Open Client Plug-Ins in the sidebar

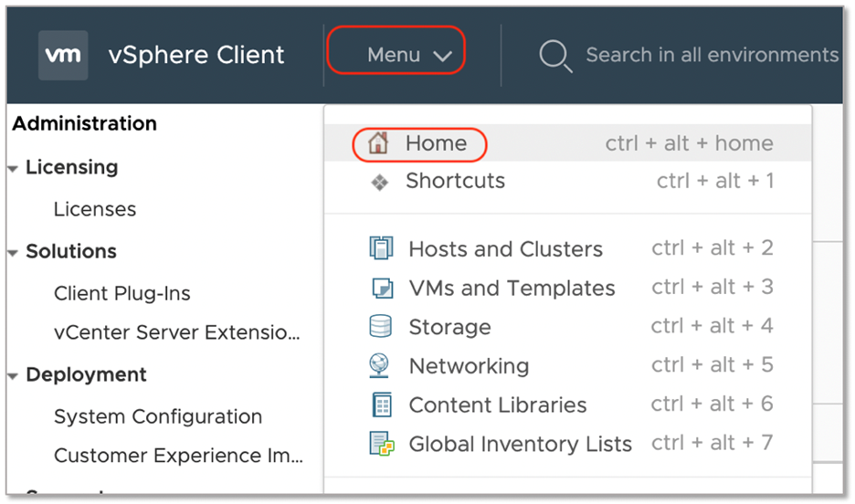[x=122, y=294]
